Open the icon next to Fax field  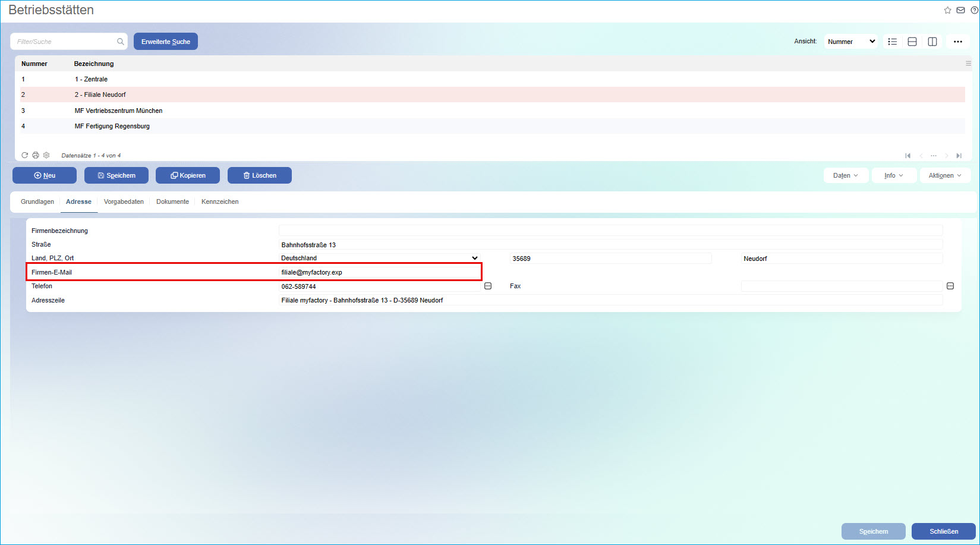(x=950, y=286)
